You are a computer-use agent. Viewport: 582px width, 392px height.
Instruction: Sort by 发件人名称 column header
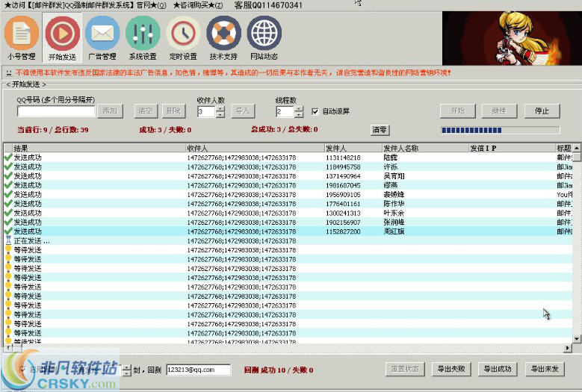(x=425, y=149)
